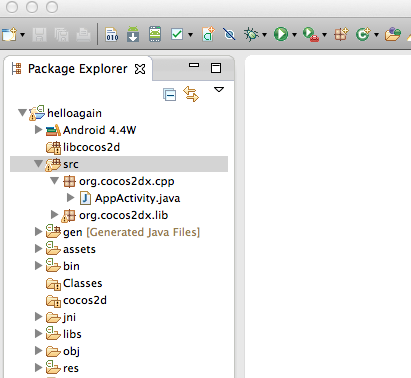Select AppActivity.java file
The image size is (411, 378).
[137, 199]
